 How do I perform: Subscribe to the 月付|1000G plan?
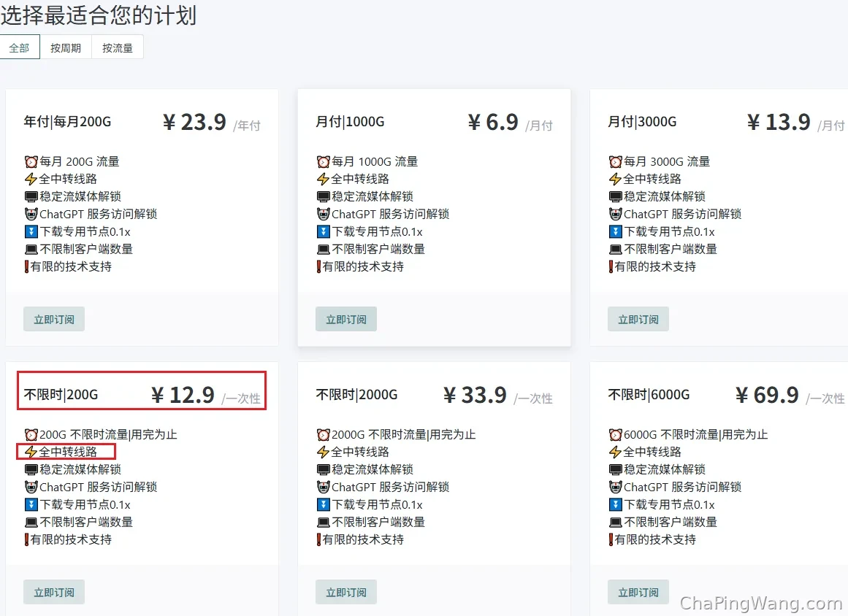(x=346, y=320)
